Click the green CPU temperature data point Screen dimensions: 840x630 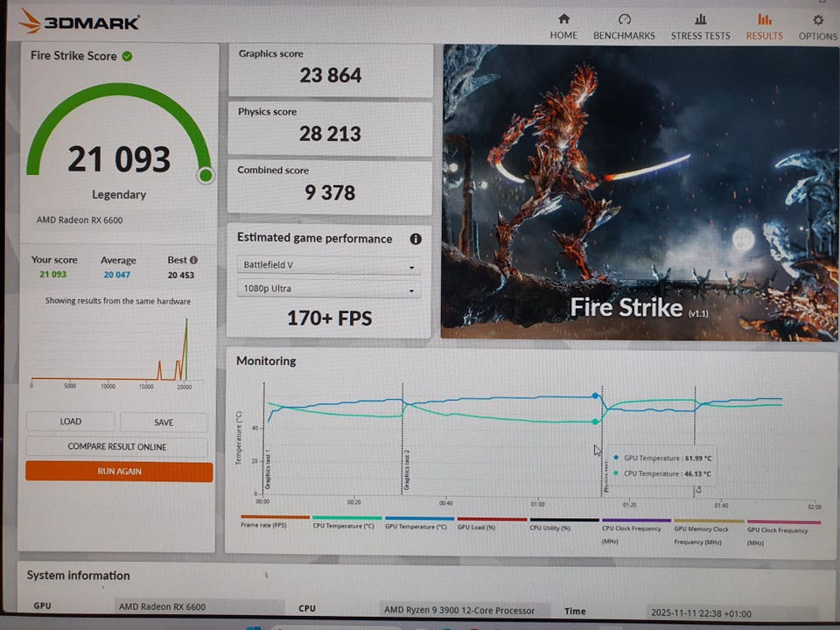pyautogui.click(x=595, y=422)
